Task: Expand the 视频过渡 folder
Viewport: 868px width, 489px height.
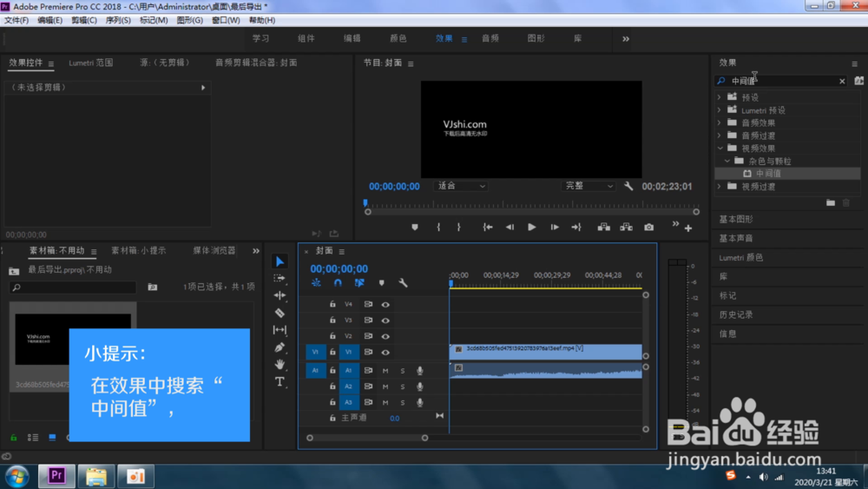Action: [x=719, y=187]
